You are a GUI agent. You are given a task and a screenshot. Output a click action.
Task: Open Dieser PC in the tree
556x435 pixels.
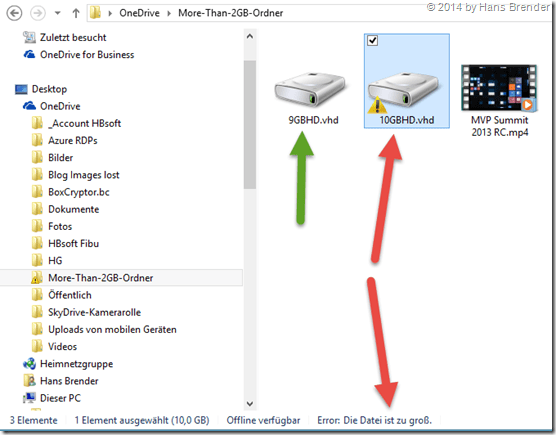coord(60,398)
